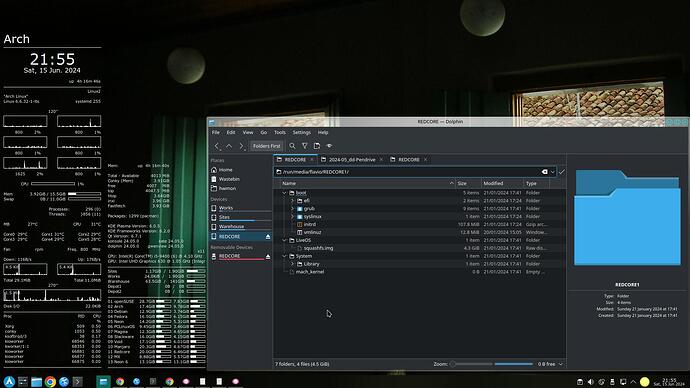Image resolution: width=690 pixels, height=388 pixels.
Task: Click the new tab toolbar icon in Dolphin
Action: (317, 146)
